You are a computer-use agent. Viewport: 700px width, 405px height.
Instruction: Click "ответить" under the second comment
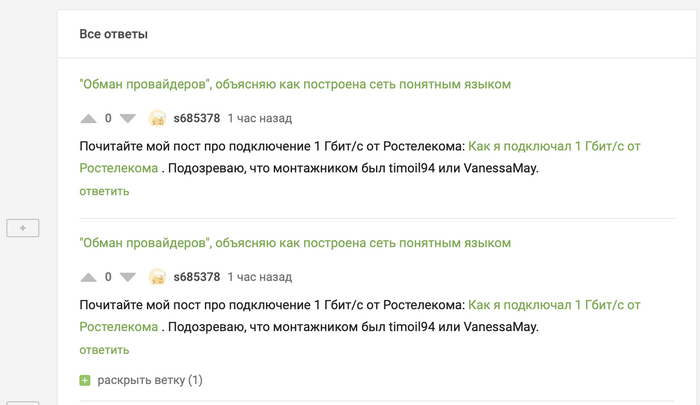[x=104, y=350]
